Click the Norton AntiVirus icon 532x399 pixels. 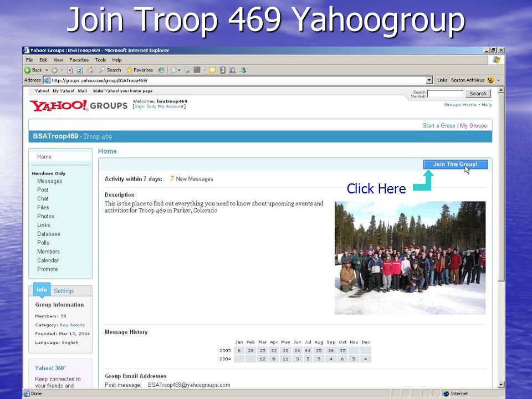(490, 80)
